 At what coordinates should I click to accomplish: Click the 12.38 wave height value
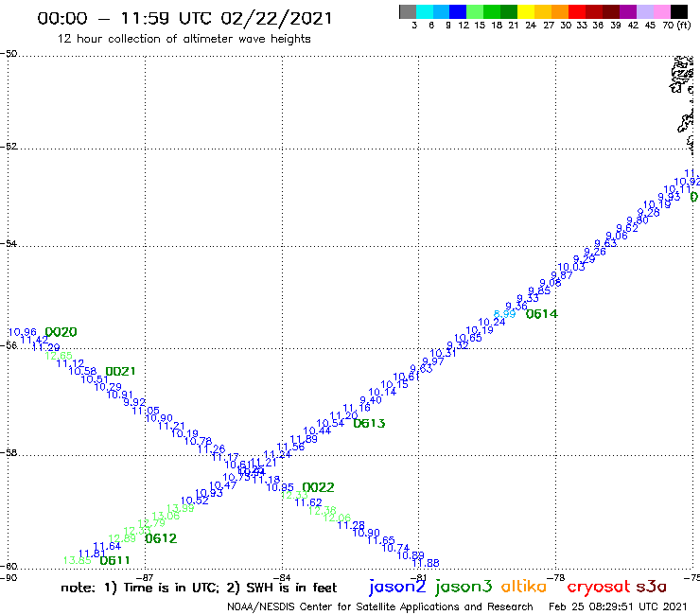pos(323,511)
